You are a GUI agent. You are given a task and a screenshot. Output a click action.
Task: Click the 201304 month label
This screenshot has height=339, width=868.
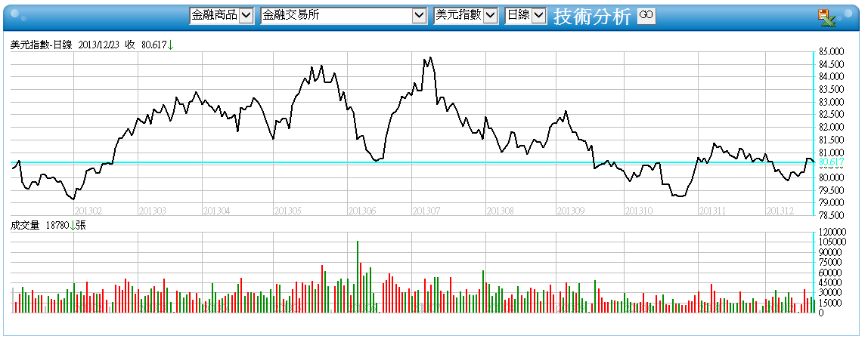coord(216,211)
